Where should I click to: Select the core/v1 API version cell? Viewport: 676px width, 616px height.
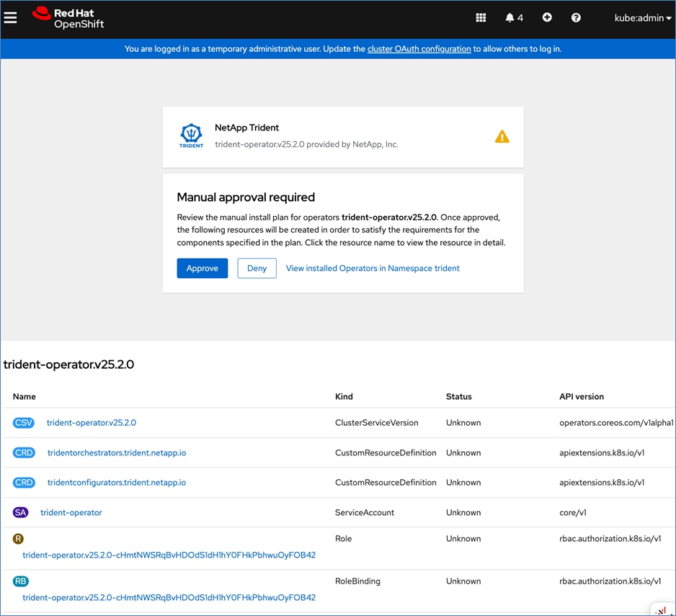pos(573,512)
